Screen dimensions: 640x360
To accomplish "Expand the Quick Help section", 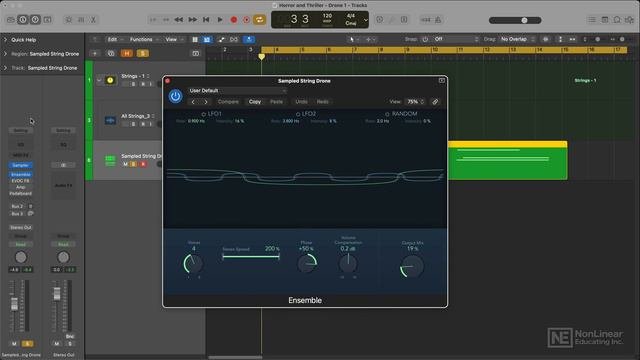I will (5, 40).
